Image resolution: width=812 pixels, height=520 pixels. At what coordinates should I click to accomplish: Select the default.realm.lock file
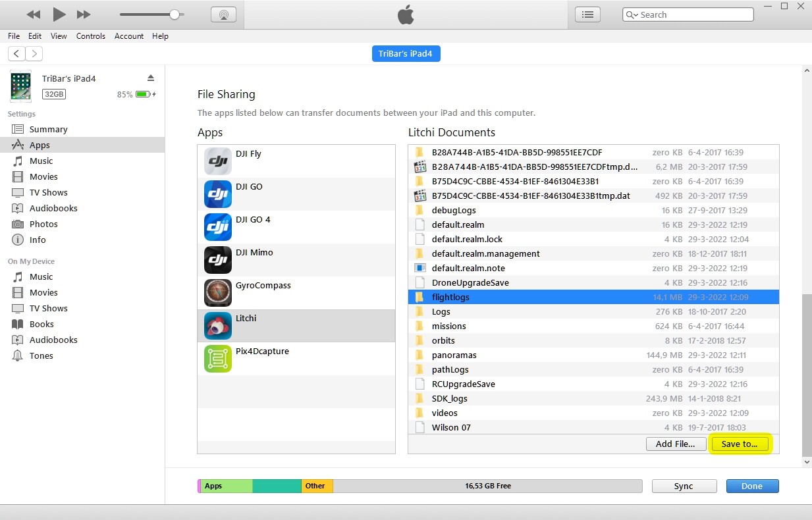coord(593,239)
